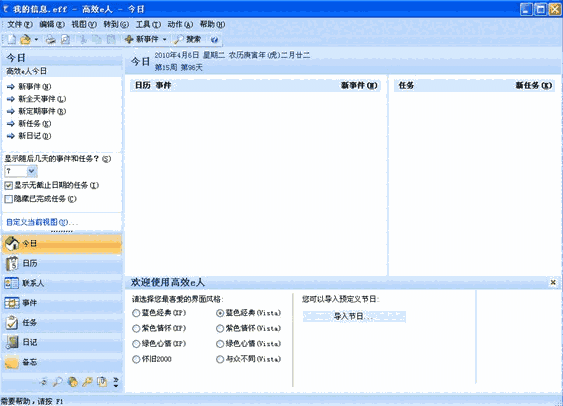Image resolution: width=563 pixels, height=406 pixels.
Task: Open the 编辑 menu
Action: [52, 24]
